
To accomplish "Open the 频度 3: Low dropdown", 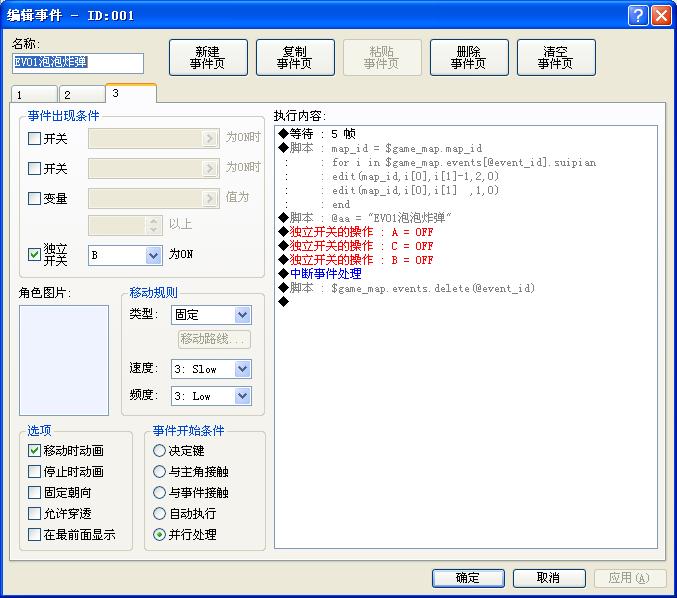I will [x=211, y=396].
